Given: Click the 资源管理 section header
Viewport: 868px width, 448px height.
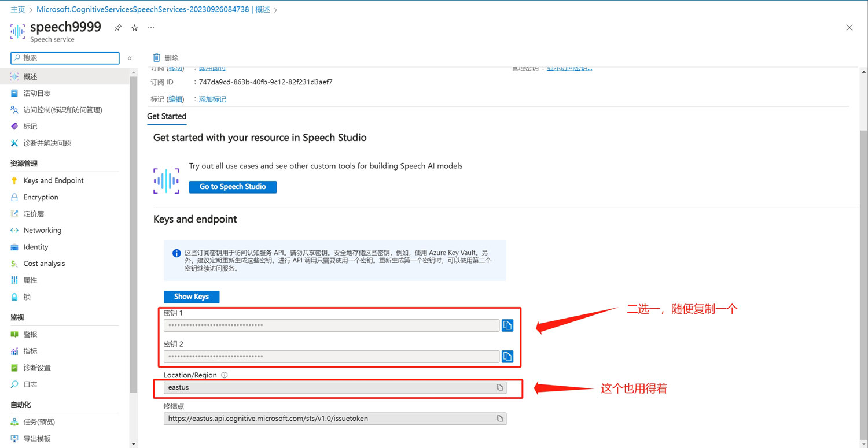Looking at the screenshot, I should (24, 164).
